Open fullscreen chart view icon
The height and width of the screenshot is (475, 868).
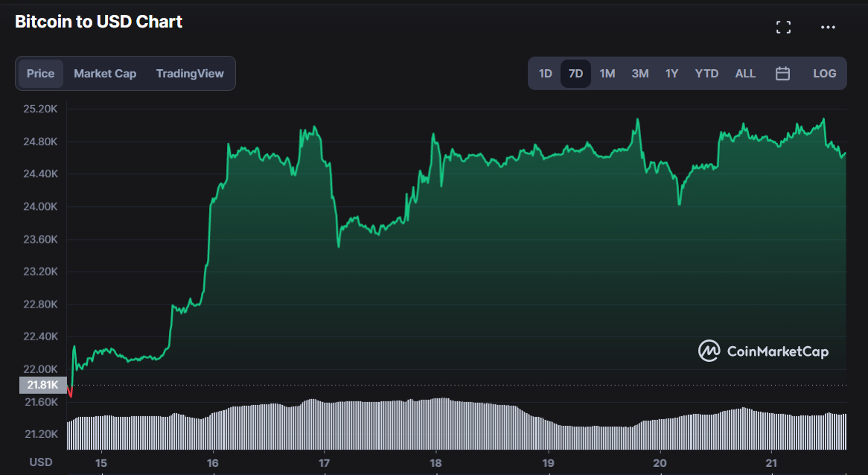783,27
